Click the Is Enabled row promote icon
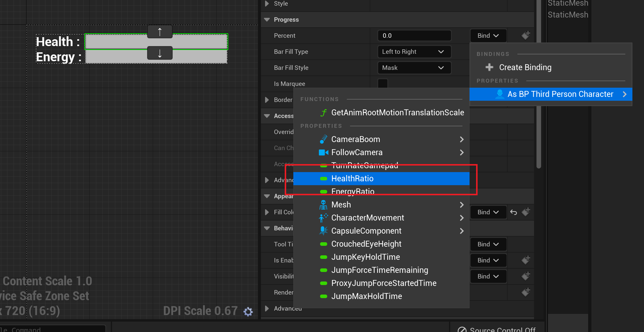The image size is (644, 332). [x=526, y=260]
